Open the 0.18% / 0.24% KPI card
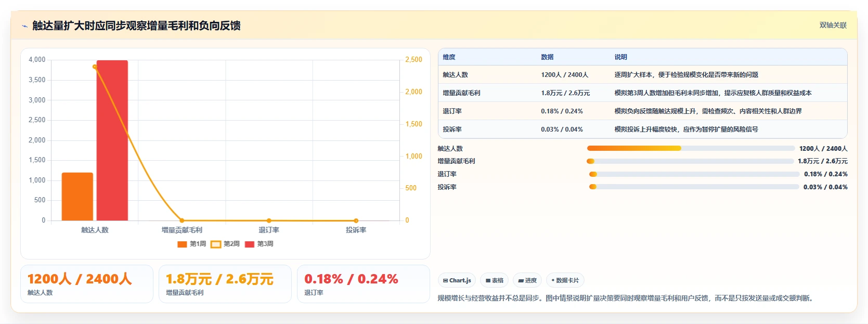The width and height of the screenshot is (868, 324). coord(363,284)
